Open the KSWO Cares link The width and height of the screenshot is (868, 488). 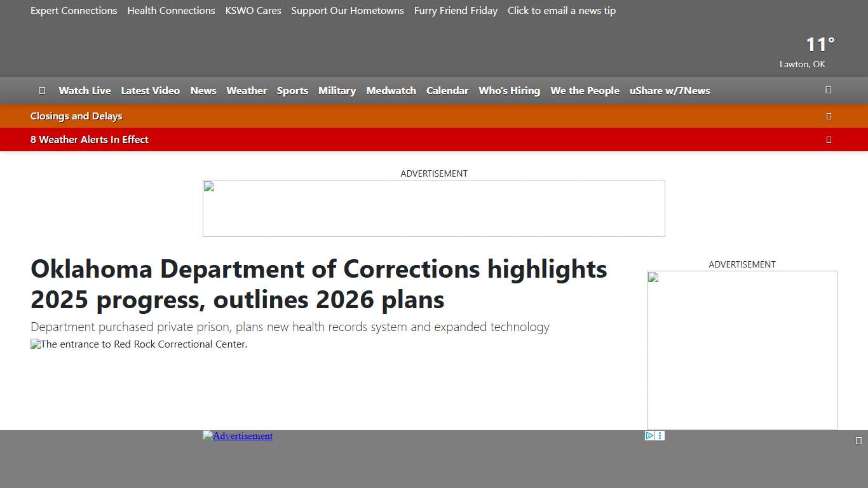click(253, 11)
